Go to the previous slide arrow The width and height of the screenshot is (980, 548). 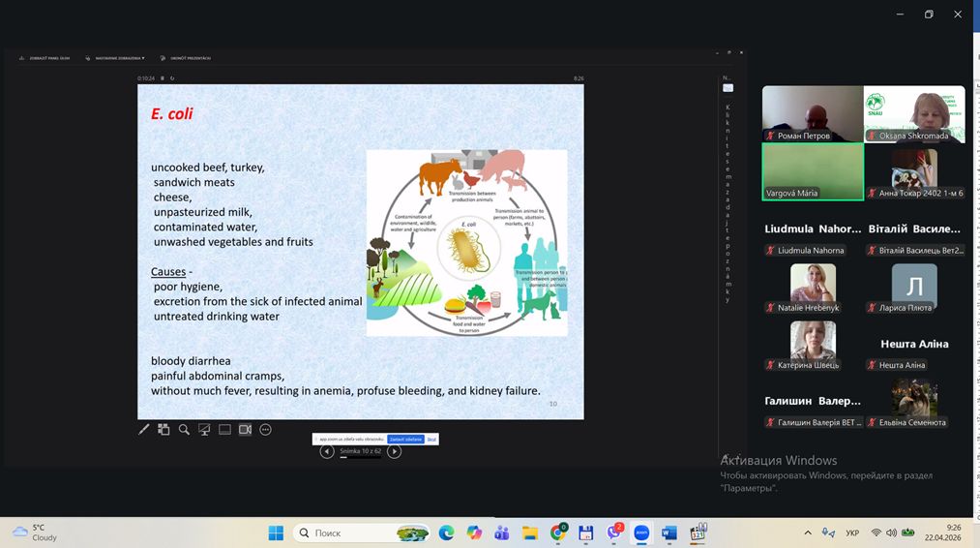tap(327, 451)
